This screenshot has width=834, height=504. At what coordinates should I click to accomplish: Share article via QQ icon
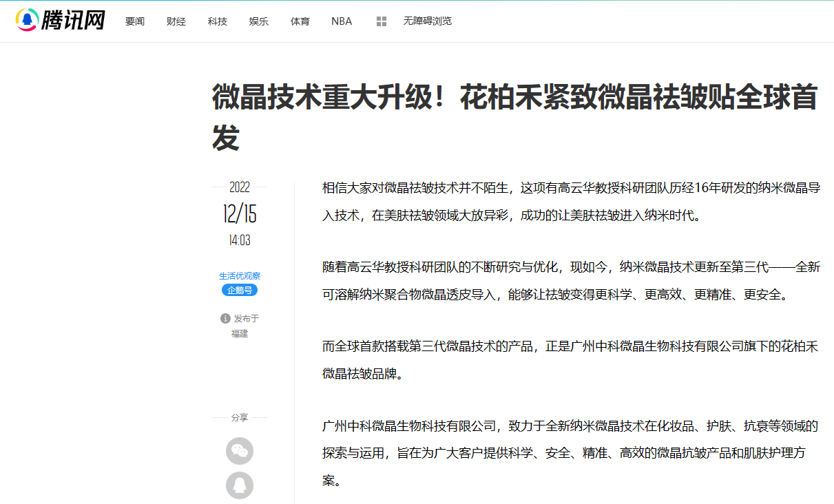click(240, 485)
